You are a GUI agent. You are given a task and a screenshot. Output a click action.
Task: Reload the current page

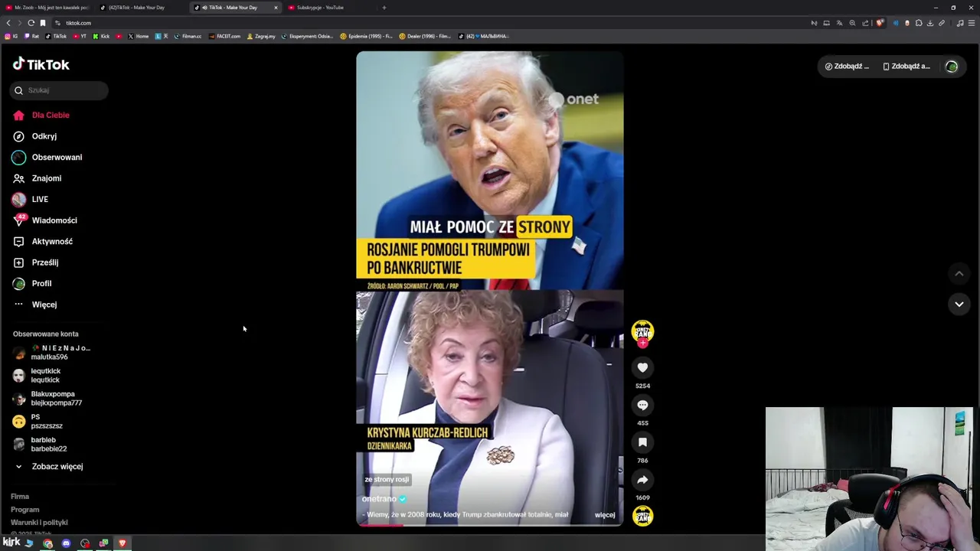(x=31, y=23)
